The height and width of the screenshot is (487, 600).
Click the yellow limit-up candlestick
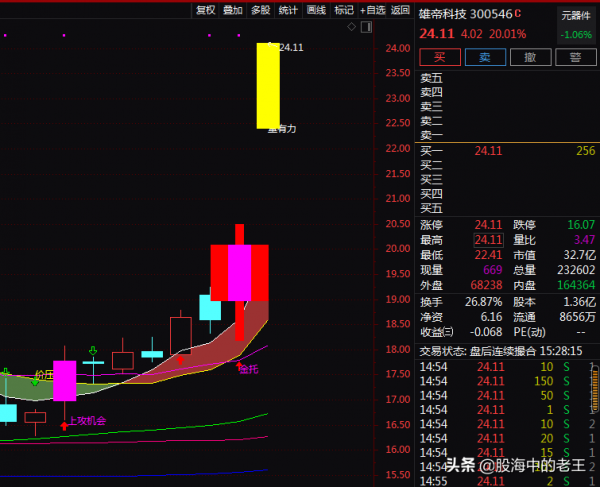pyautogui.click(x=268, y=85)
